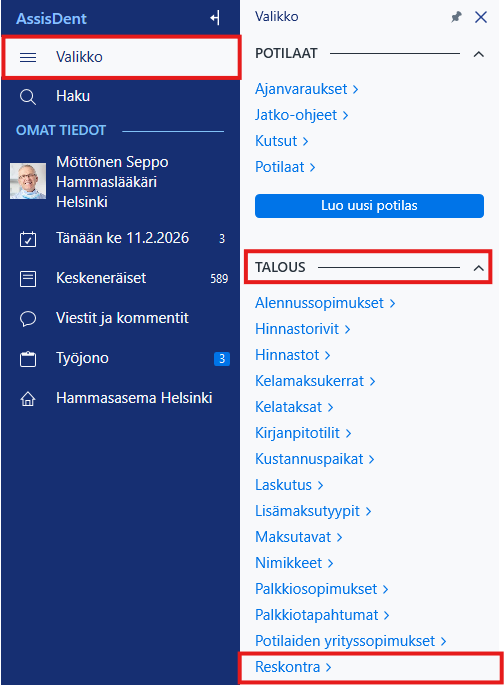Select Tänään ke 11.2.2026 entry
This screenshot has width=504, height=685.
coord(121,239)
